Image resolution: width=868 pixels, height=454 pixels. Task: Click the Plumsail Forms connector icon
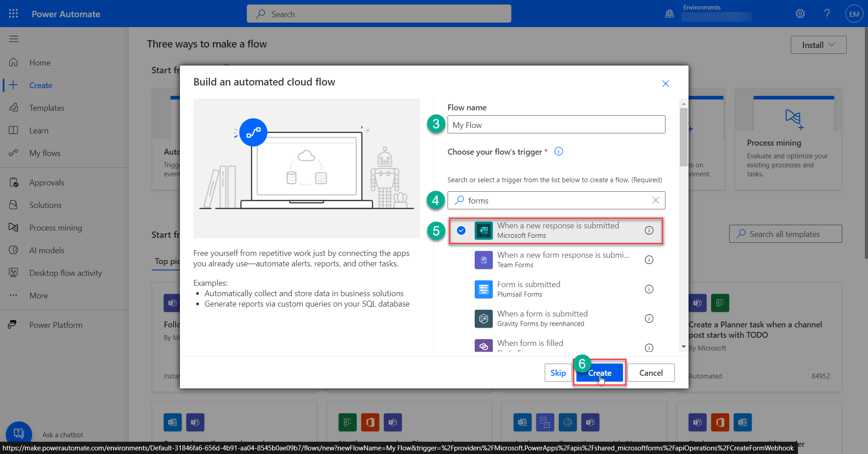pyautogui.click(x=483, y=289)
